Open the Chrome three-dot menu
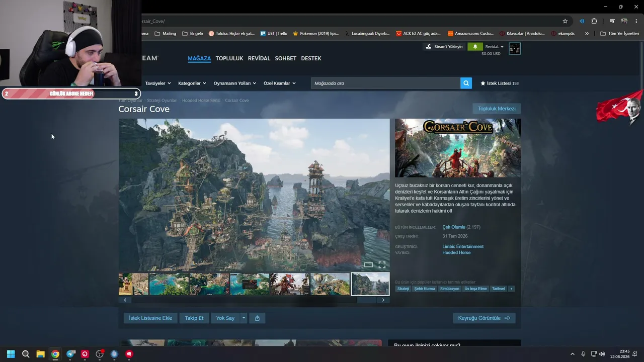This screenshot has width=644, height=362. pos(636,21)
